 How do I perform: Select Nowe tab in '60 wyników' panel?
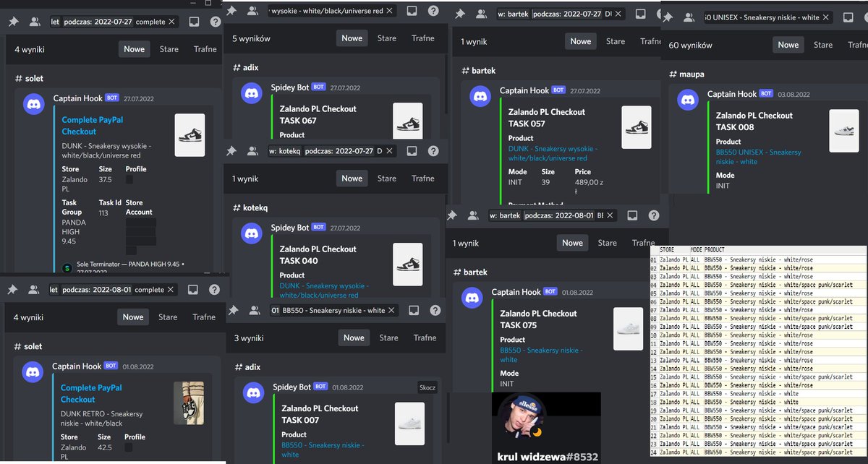pos(788,45)
